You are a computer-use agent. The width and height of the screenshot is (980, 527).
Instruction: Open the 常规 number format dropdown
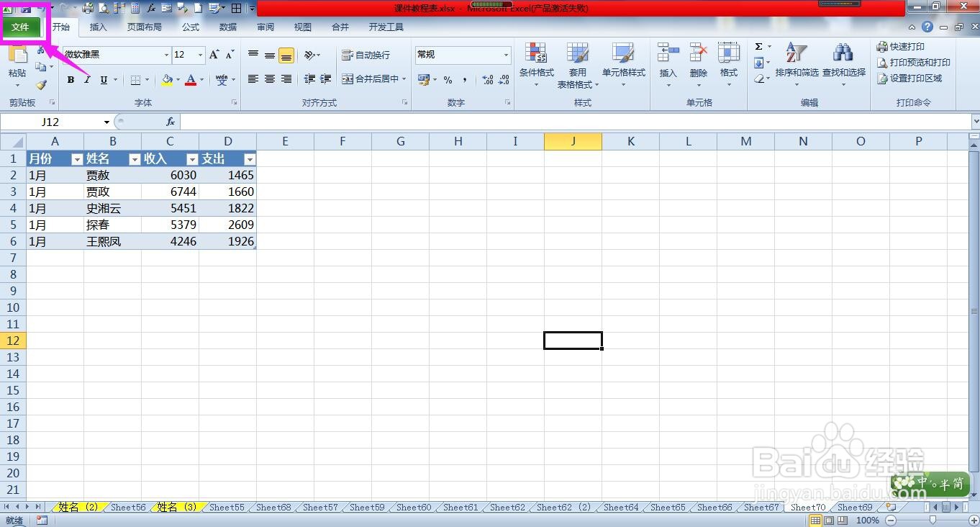point(506,55)
